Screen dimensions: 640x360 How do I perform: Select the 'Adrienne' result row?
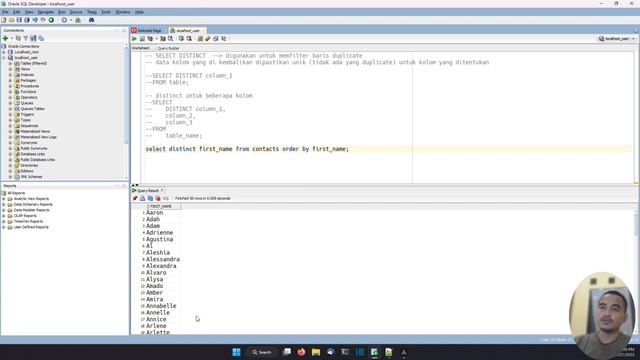160,233
